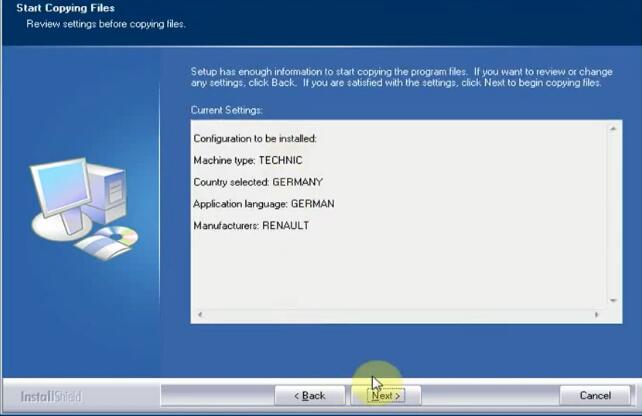This screenshot has height=416, width=642.
Task: Cancel the installation setup
Action: point(594,395)
